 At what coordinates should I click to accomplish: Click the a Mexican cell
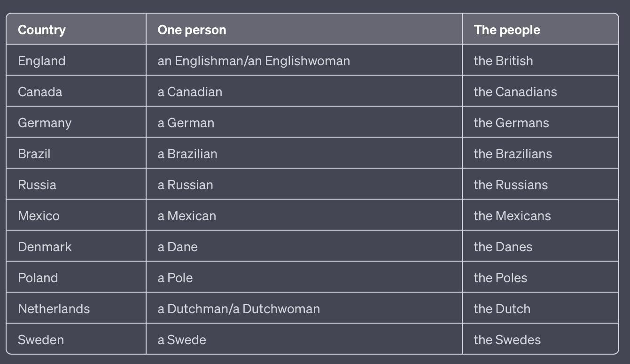(x=304, y=215)
